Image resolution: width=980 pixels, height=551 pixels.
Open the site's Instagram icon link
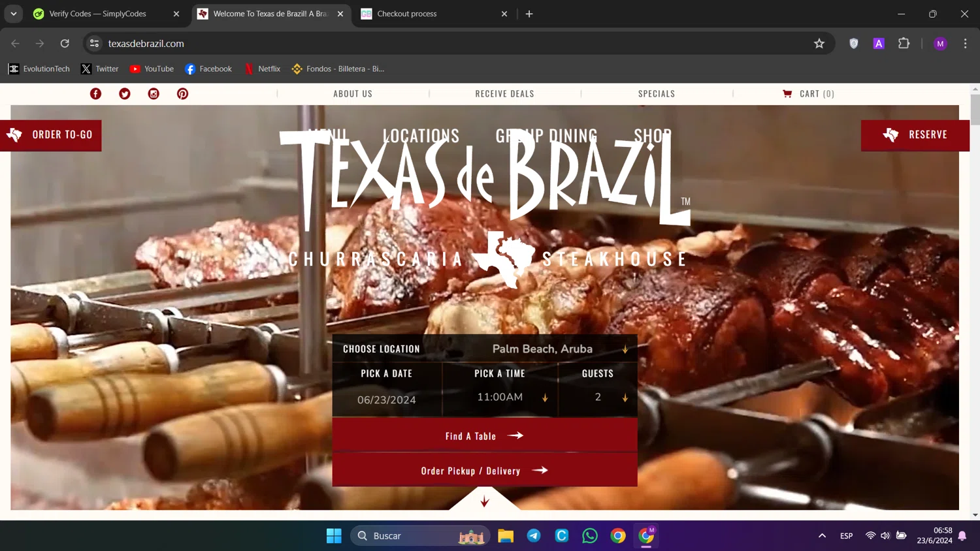coord(154,94)
